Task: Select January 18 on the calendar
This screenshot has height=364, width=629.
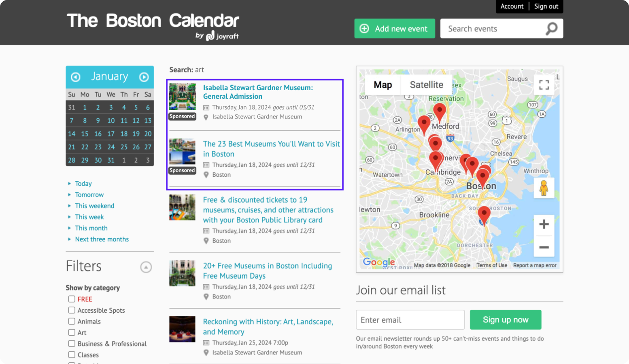Action: click(x=124, y=134)
